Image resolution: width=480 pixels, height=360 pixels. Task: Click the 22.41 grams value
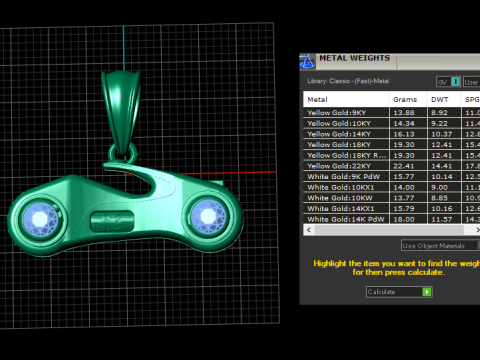pyautogui.click(x=404, y=166)
